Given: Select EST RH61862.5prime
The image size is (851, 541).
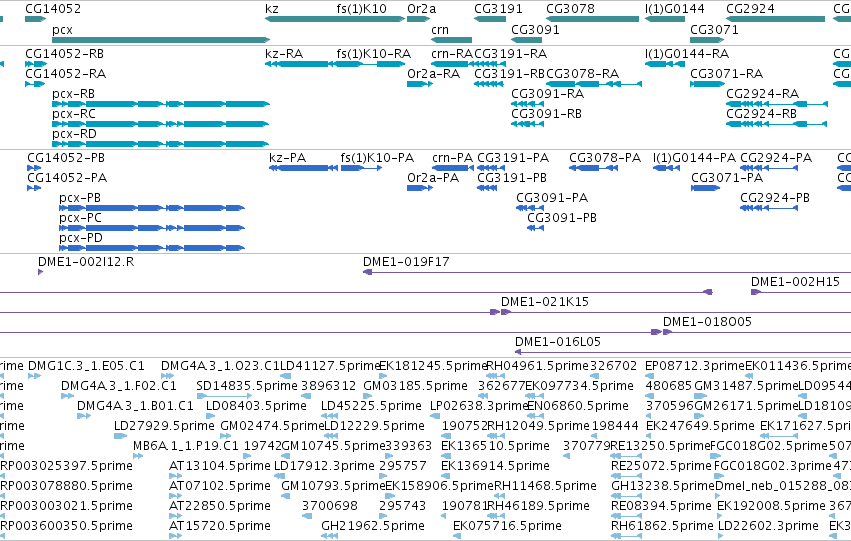Looking at the screenshot, I should click(x=626, y=536).
